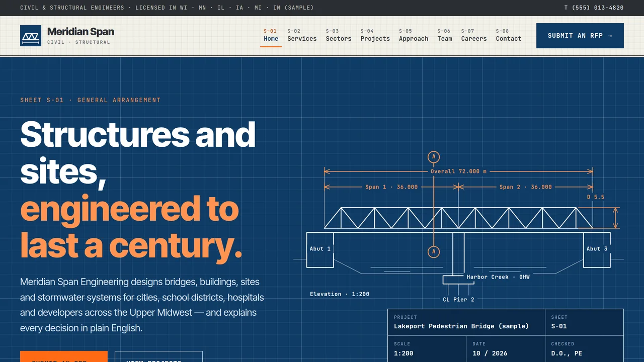Image resolution: width=644 pixels, height=362 pixels.
Task: Click the Span 1 · 36.000 dimension label
Action: [x=391, y=187]
